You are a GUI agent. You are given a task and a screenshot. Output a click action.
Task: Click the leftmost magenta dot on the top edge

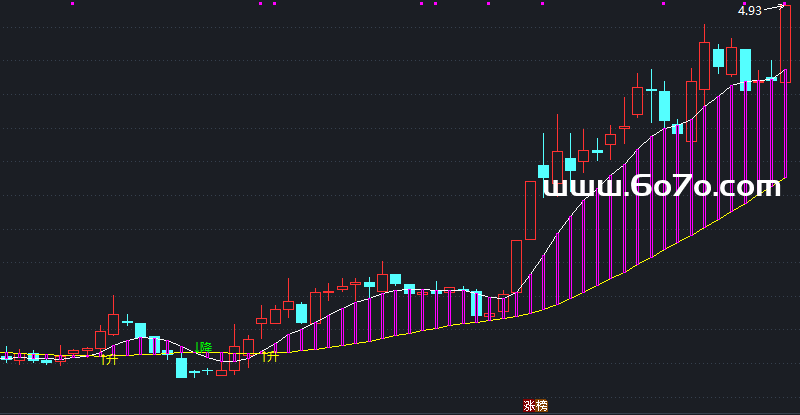72,4
